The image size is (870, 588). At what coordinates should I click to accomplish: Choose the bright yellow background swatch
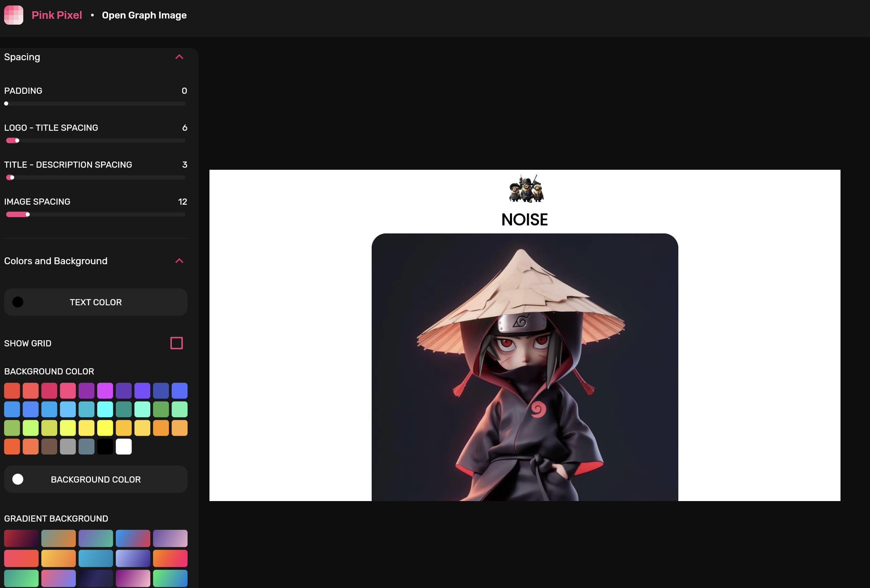pyautogui.click(x=105, y=428)
